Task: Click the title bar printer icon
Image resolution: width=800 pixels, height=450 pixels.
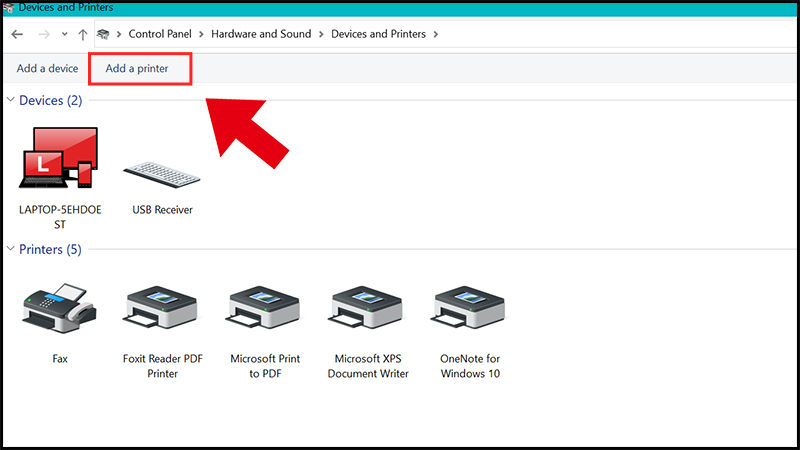Action: (8, 7)
